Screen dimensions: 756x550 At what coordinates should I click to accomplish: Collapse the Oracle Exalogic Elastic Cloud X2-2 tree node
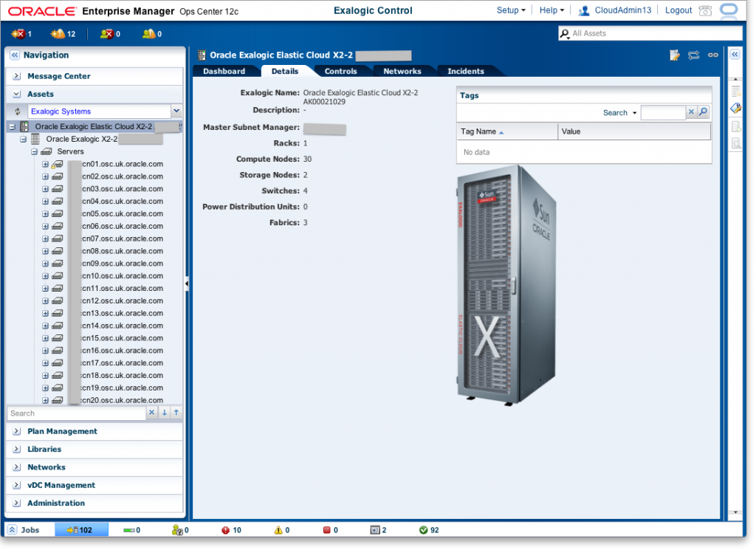[12, 127]
